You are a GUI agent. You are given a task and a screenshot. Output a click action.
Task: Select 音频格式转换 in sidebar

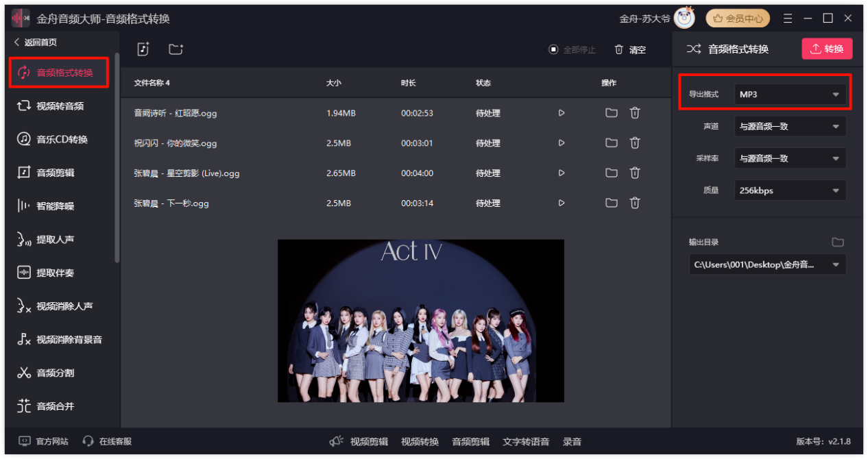point(59,73)
